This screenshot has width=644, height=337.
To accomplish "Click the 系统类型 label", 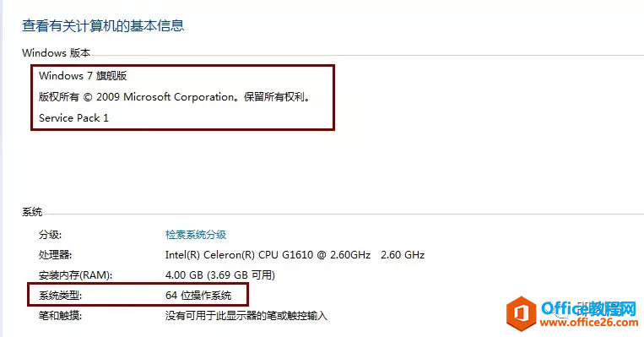I will coord(60,295).
